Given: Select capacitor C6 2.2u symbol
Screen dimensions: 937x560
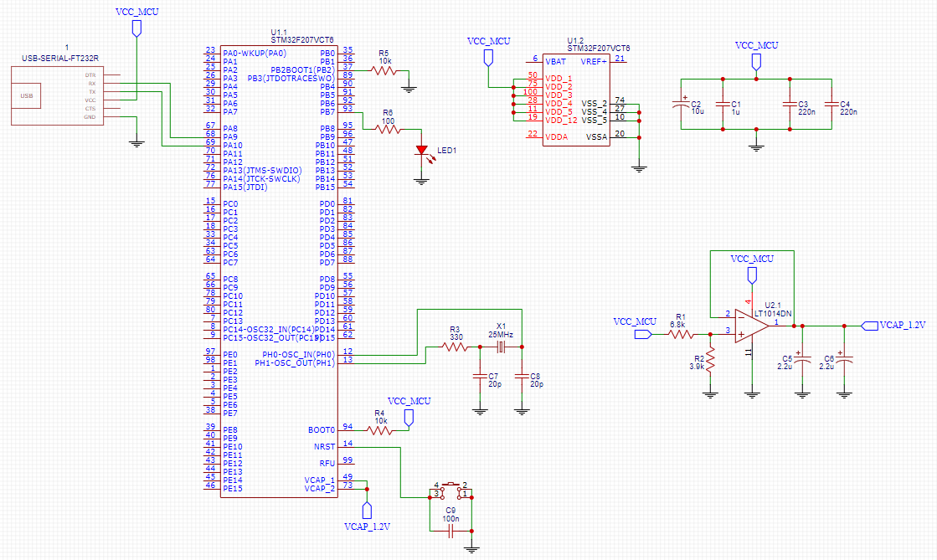Looking at the screenshot, I should point(844,358).
